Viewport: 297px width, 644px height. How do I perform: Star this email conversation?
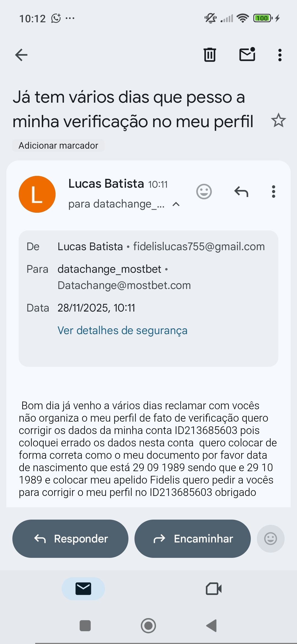(278, 120)
